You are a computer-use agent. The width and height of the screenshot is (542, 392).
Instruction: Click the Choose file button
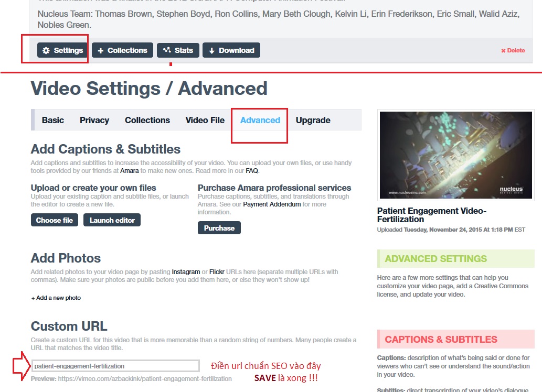54,220
